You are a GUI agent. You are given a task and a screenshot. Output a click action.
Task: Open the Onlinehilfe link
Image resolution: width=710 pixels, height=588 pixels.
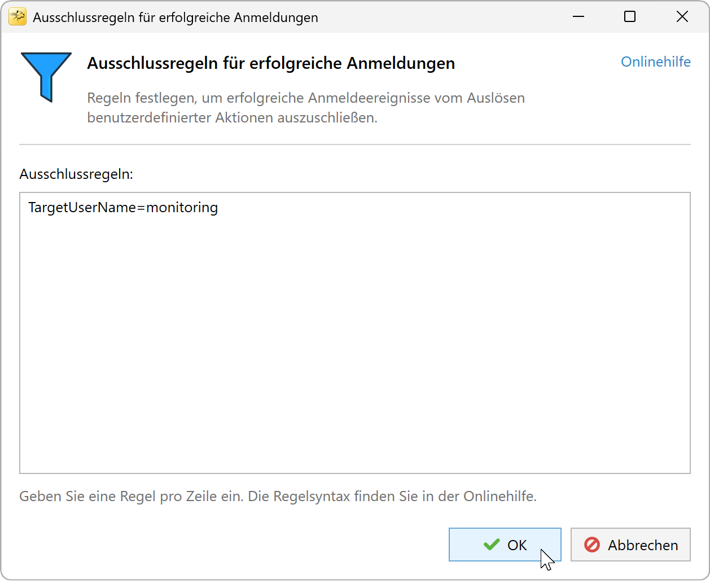point(655,62)
